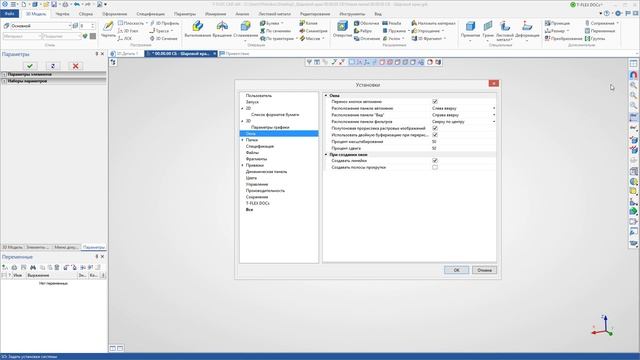Click the T-FLEX DOCs status indicator
Screen dimensions: 640x360
click(586, 4)
